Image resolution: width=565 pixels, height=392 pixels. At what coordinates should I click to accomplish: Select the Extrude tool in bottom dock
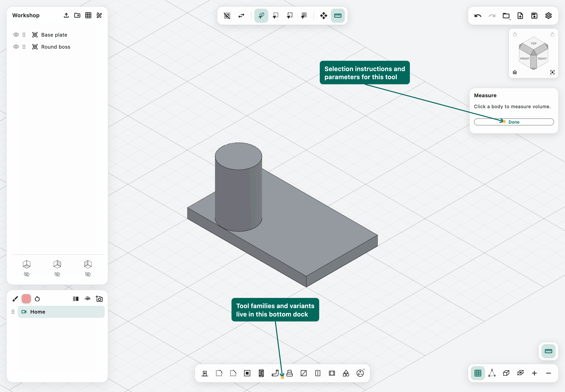point(205,373)
